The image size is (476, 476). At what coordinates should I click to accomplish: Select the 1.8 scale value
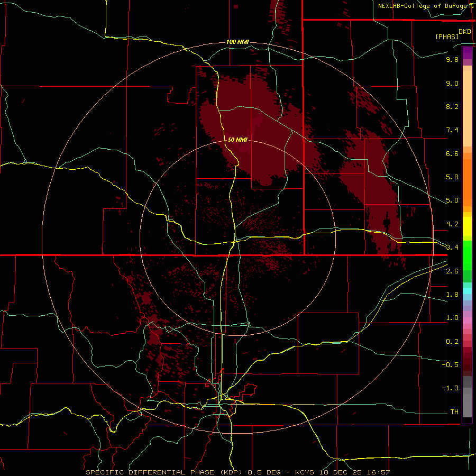coord(452,295)
